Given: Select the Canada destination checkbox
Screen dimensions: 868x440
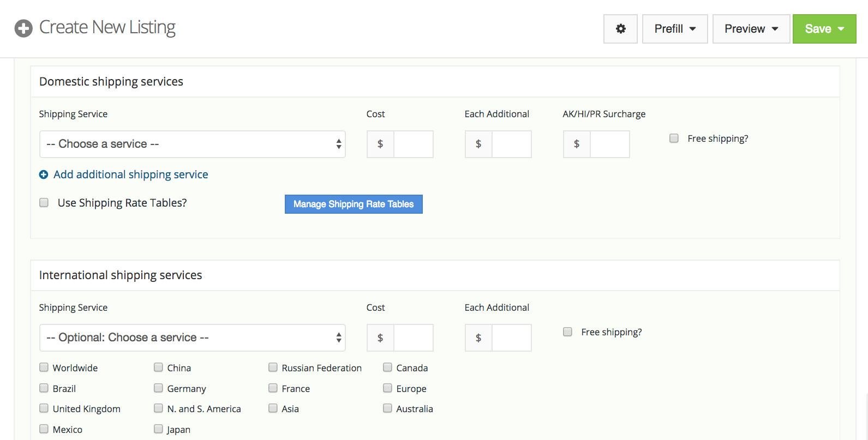Looking at the screenshot, I should tap(387, 367).
